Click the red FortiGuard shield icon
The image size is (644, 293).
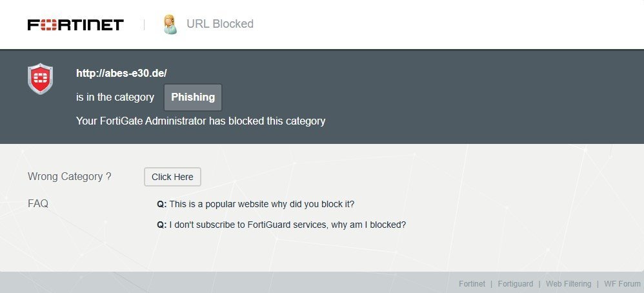[x=40, y=79]
